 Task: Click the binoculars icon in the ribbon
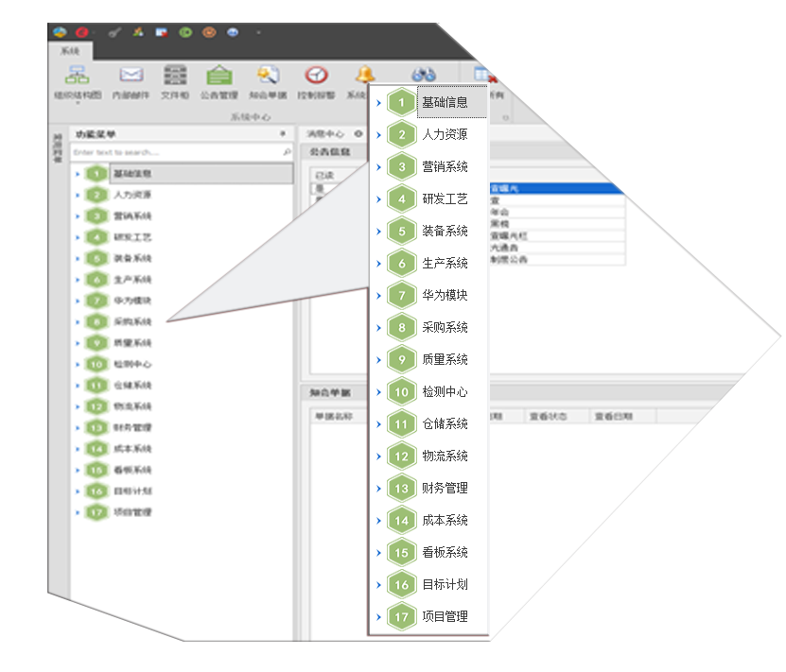click(x=423, y=76)
